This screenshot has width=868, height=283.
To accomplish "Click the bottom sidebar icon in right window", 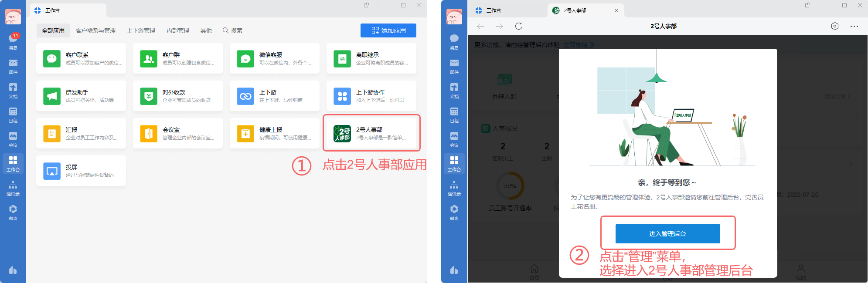I will (x=454, y=270).
